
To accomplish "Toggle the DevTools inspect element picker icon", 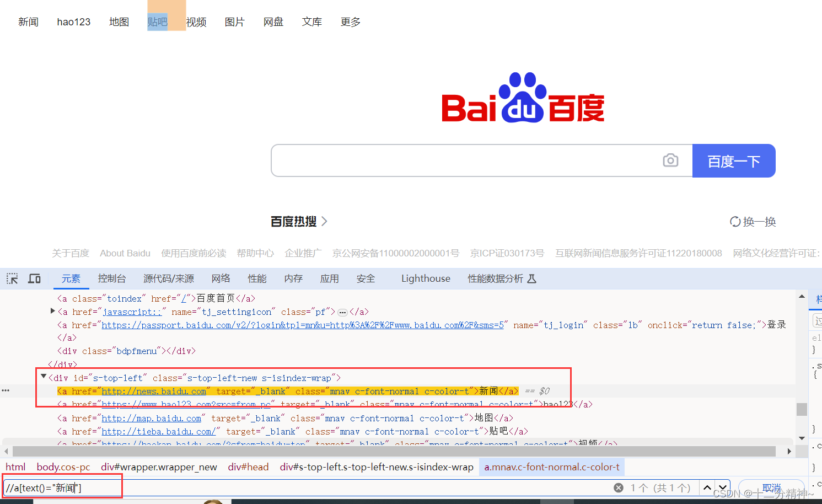I will point(12,278).
